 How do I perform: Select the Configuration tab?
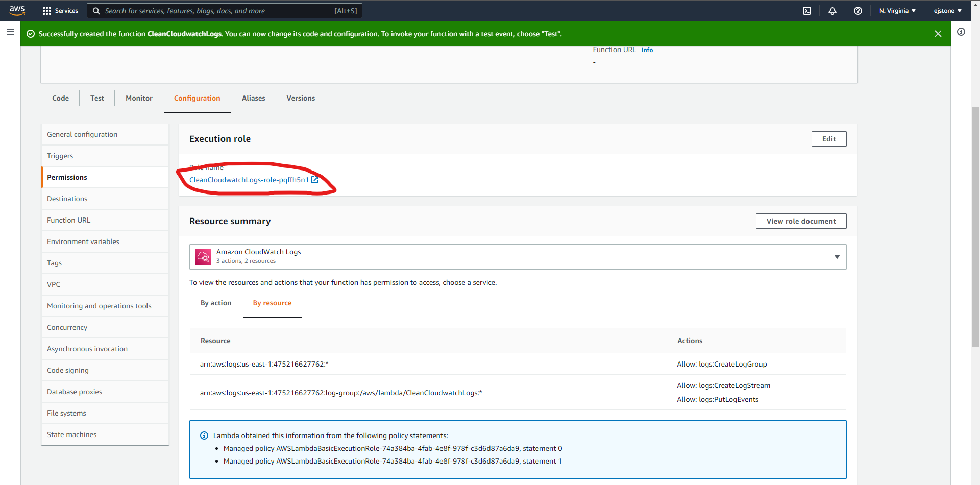click(197, 98)
